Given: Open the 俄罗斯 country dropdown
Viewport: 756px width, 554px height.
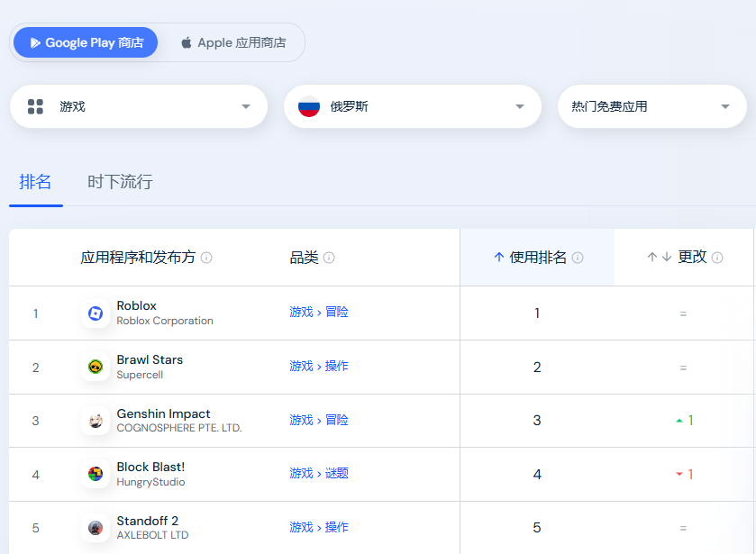Looking at the screenshot, I should (413, 106).
